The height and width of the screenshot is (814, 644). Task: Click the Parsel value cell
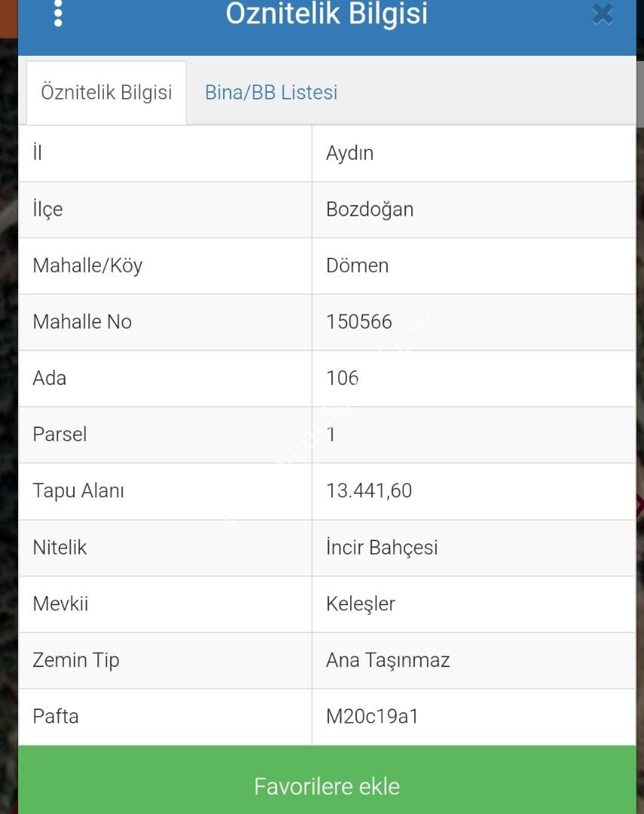[x=474, y=435]
